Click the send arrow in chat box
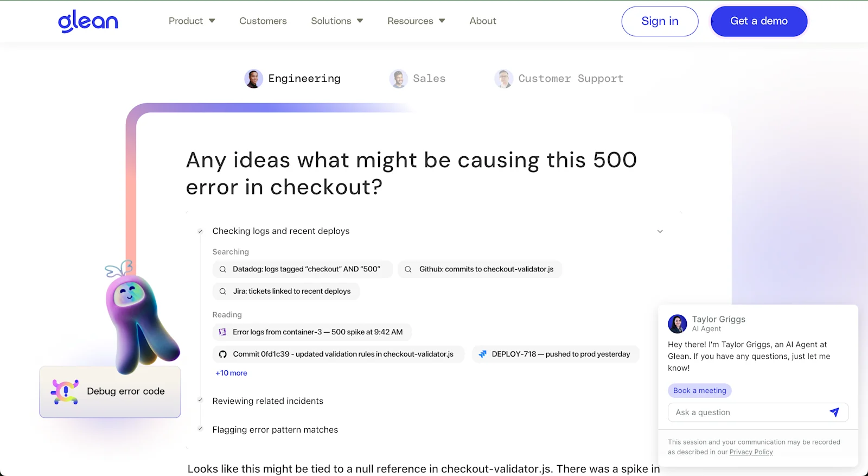 (834, 412)
